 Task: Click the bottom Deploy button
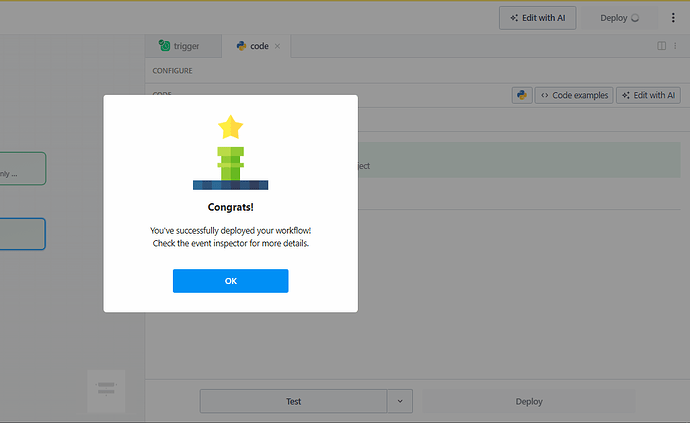529,401
